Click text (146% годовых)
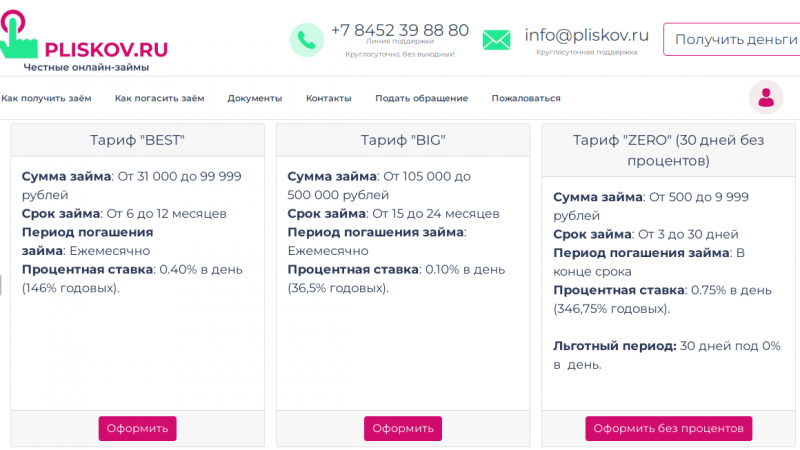The width and height of the screenshot is (800, 450). pos(70,288)
